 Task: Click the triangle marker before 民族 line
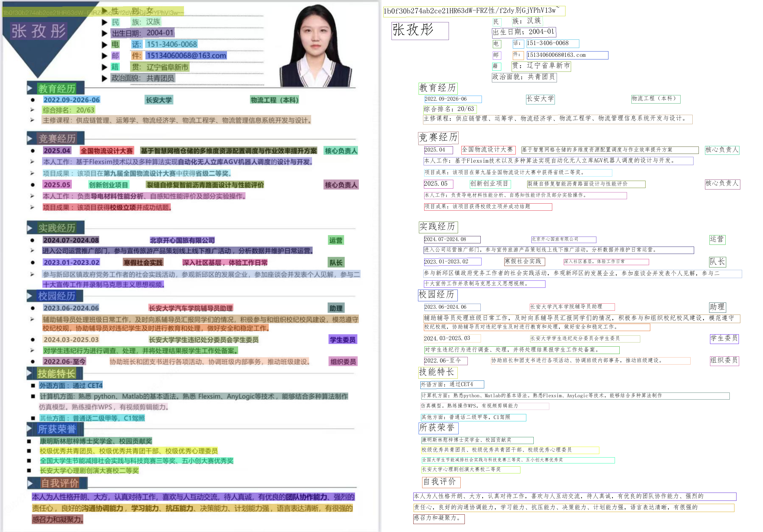pos(104,22)
